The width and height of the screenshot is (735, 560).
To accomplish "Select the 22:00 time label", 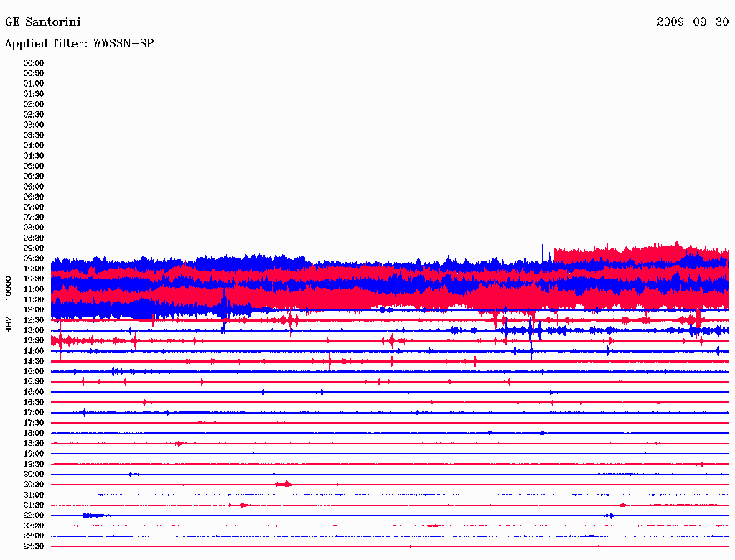I will pos(34,515).
